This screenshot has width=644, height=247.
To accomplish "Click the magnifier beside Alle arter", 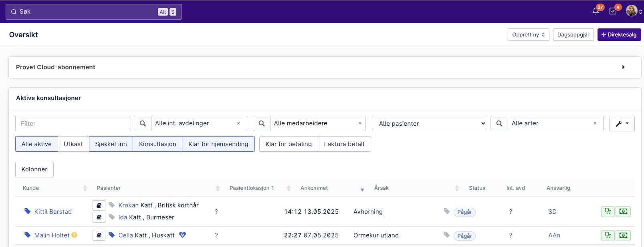I will pos(499,123).
